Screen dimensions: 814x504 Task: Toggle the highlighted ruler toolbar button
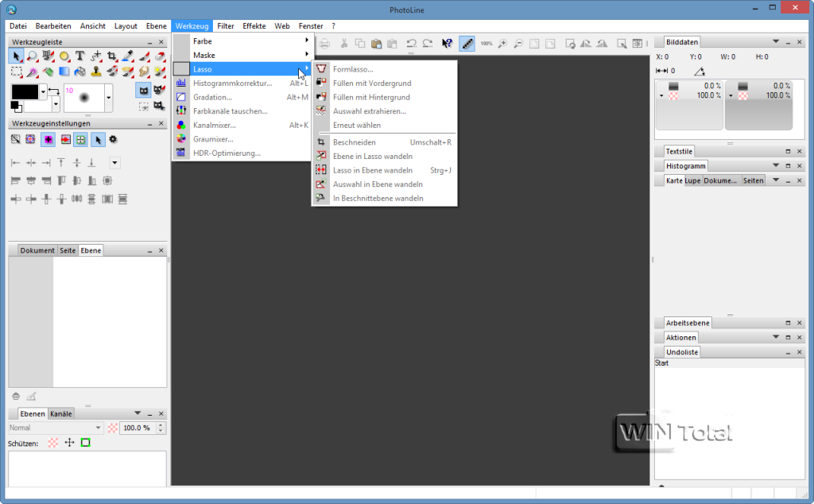point(467,44)
